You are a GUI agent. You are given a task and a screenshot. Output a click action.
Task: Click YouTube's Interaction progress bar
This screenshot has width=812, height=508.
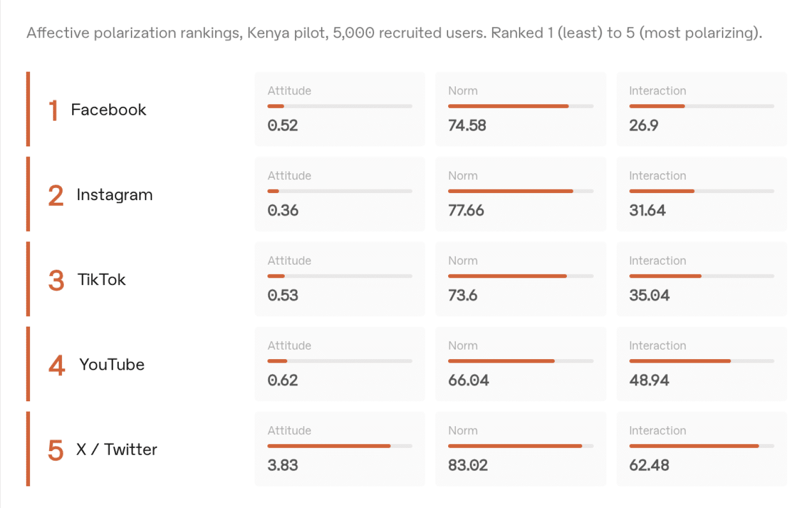[x=701, y=361]
